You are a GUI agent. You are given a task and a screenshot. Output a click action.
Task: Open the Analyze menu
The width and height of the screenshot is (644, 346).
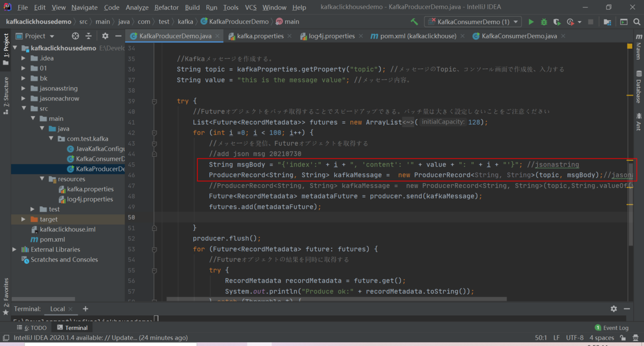tap(137, 8)
